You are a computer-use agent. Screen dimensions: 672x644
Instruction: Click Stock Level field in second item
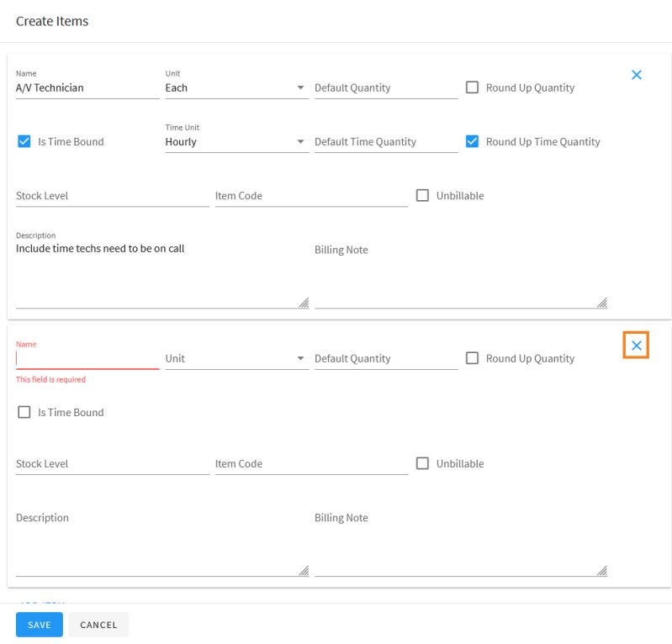tap(112, 464)
